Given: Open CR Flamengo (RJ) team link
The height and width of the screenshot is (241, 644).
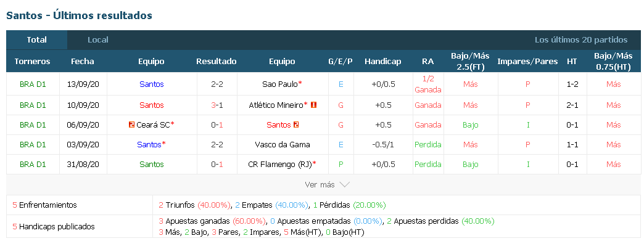Looking at the screenshot, I should click(x=280, y=164).
